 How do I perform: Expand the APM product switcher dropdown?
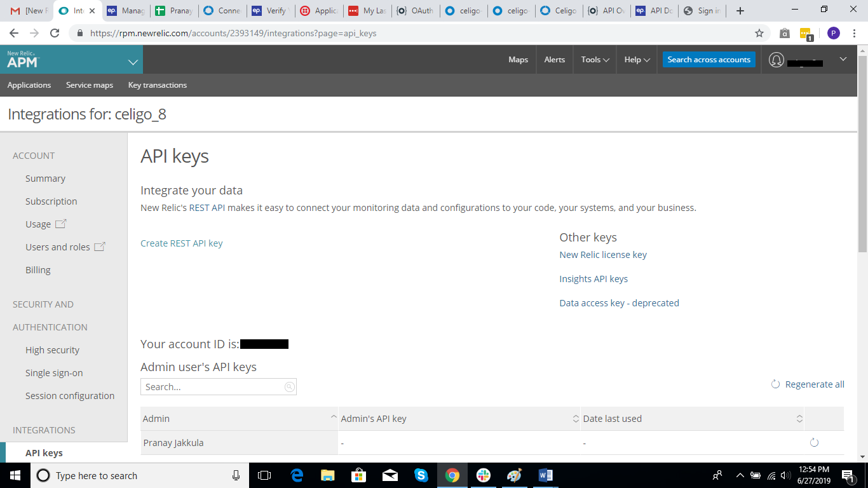(133, 62)
